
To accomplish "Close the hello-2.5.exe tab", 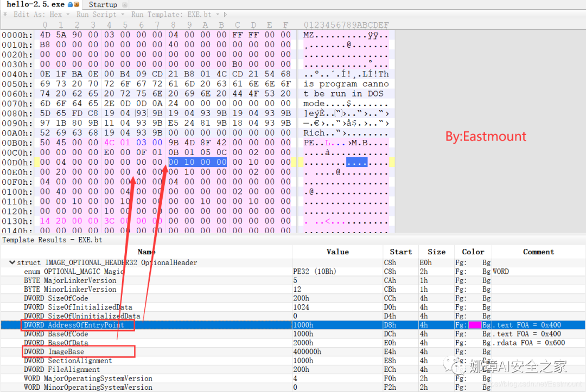I will [77, 4].
